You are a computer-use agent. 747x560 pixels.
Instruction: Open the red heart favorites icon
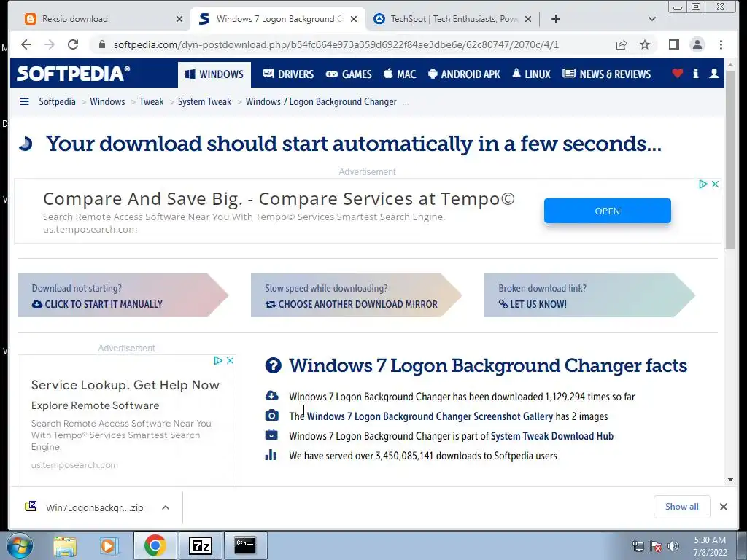click(677, 74)
